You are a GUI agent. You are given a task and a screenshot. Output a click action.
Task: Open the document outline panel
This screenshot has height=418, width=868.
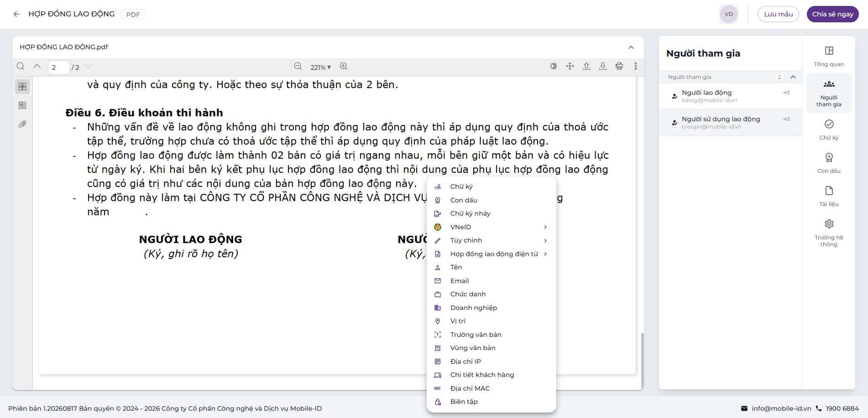(22, 105)
